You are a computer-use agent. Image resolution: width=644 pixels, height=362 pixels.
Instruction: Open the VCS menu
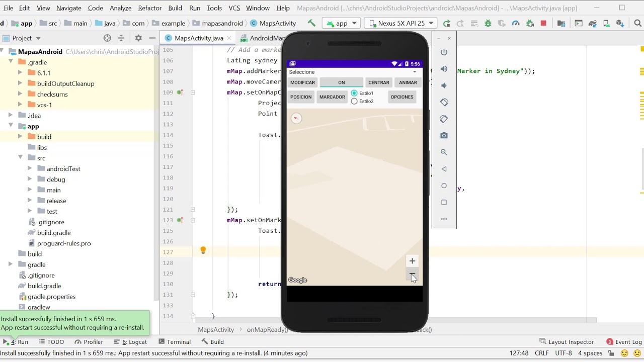click(234, 8)
